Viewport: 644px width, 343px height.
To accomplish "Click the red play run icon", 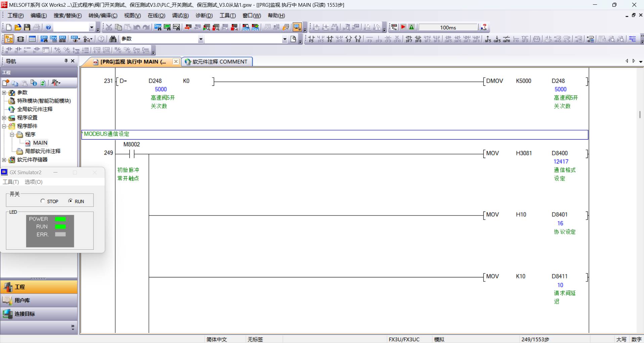I will coord(403,27).
